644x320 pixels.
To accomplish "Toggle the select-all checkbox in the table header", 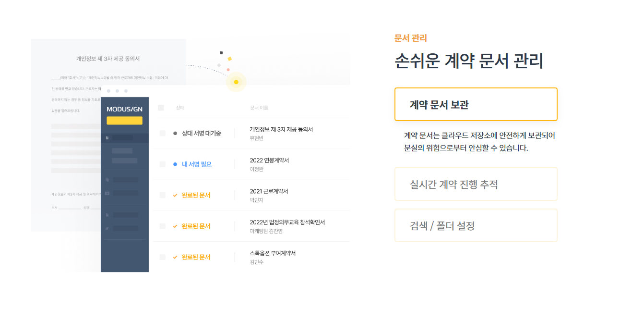I will point(161,108).
